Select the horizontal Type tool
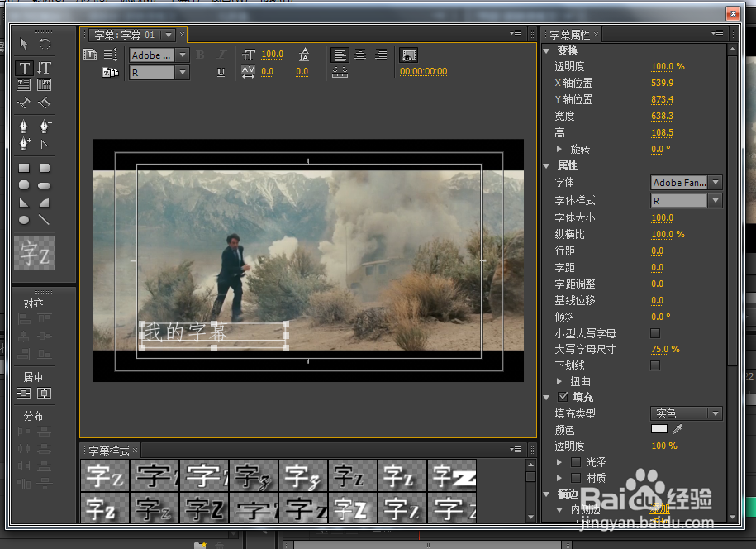Screen dimensions: 756x549 24,68
